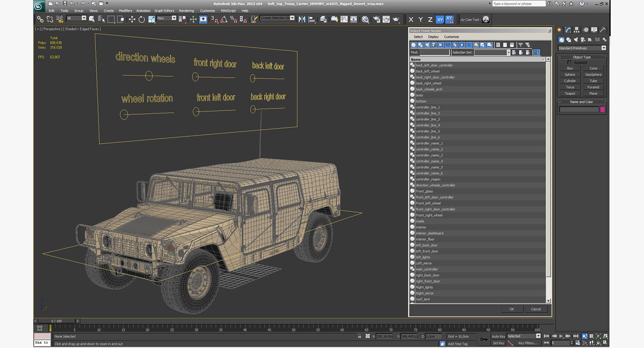Click the Play Animation button
Screen dimensions: 644x348
(x=561, y=336)
